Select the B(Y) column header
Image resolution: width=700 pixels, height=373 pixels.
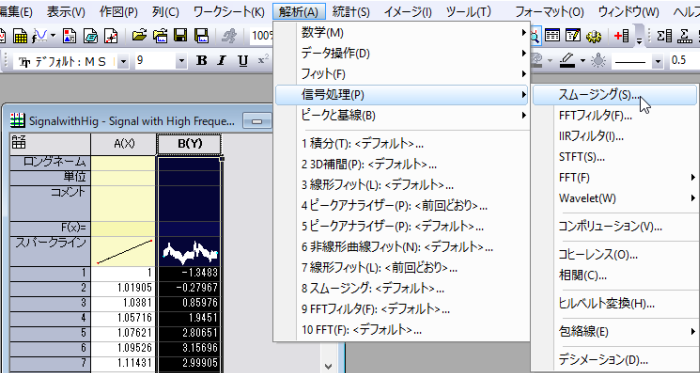click(x=189, y=144)
